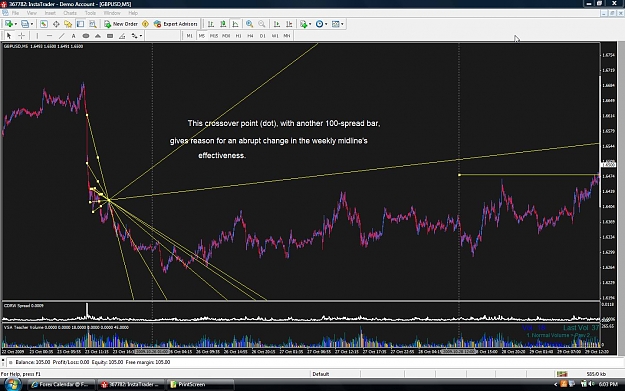Toggle the Data Window crosshair icon
The width and height of the screenshot is (625, 391).
click(x=56, y=24)
